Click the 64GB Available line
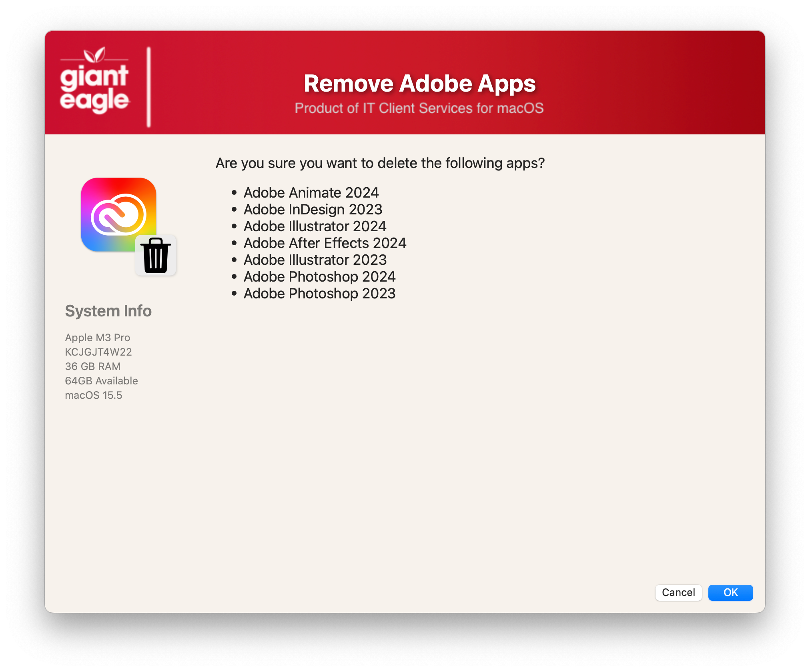Screen dimensions: 810x672 101,381
